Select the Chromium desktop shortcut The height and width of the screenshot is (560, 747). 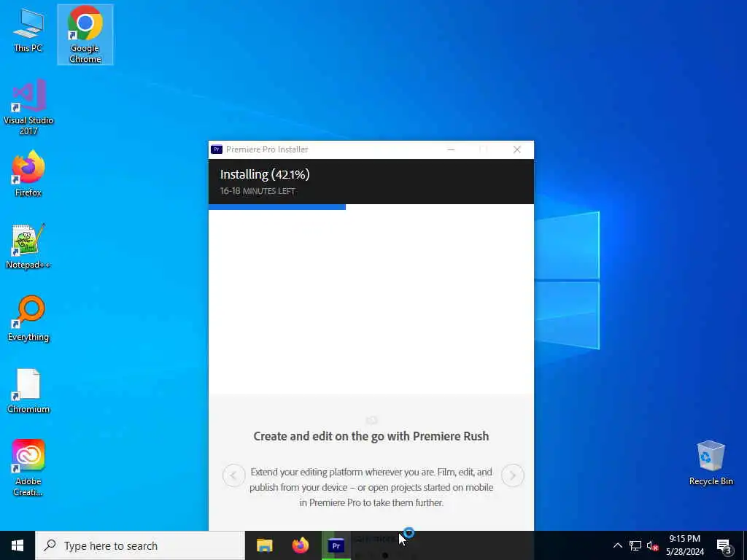28,391
